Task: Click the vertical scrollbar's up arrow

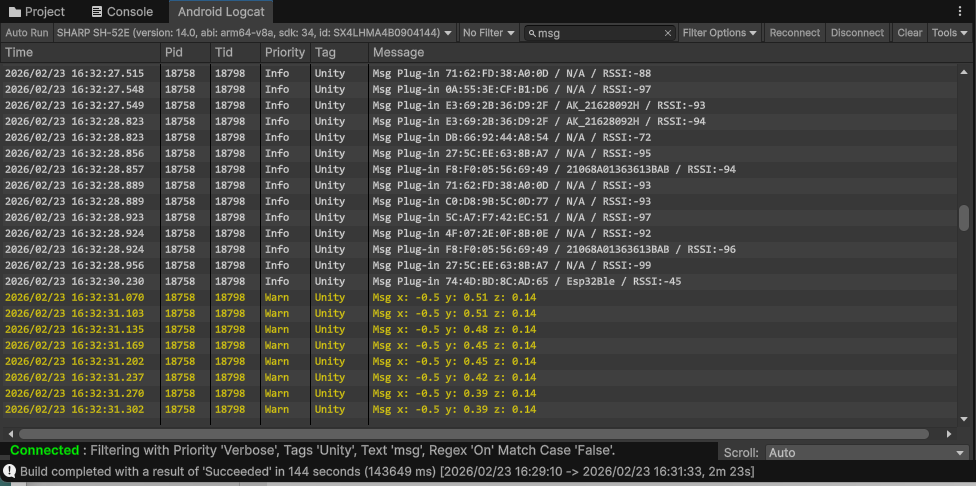Action: (964, 71)
